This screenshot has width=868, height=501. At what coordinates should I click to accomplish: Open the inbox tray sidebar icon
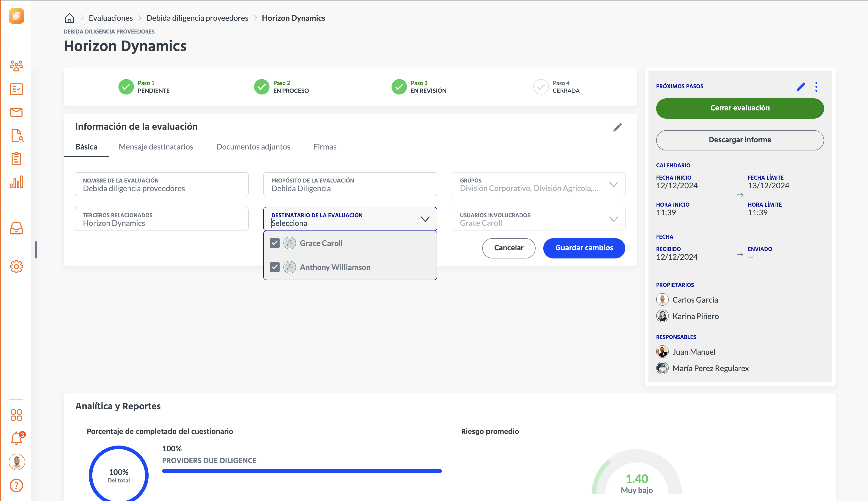tap(16, 229)
